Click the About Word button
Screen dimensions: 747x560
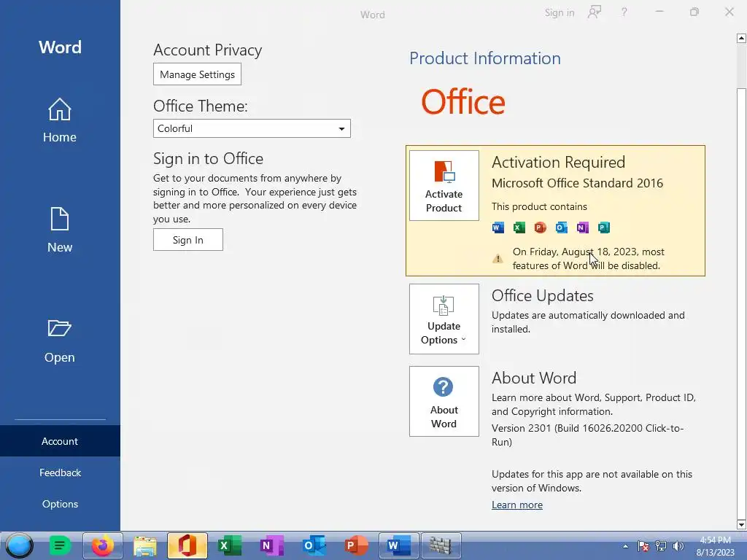click(444, 402)
